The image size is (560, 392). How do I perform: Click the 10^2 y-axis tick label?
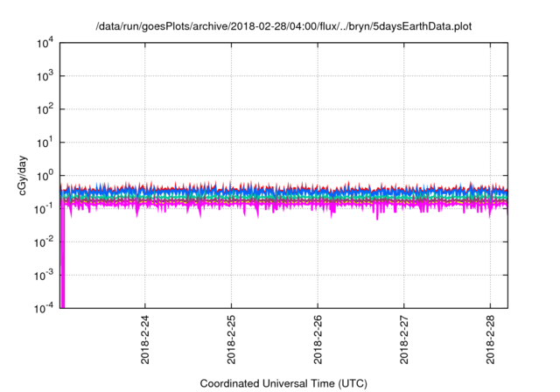click(45, 109)
